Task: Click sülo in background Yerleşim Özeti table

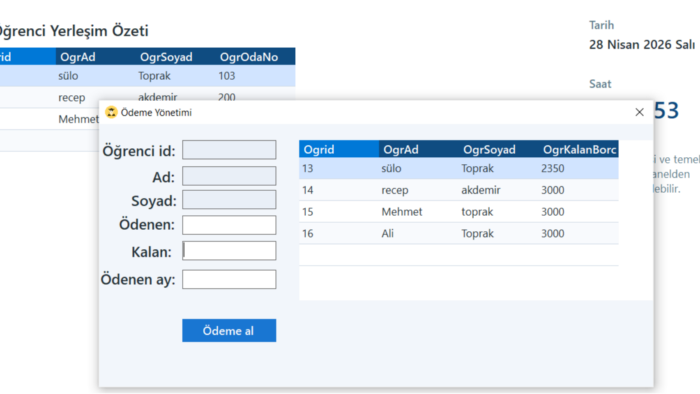Action: (x=68, y=76)
